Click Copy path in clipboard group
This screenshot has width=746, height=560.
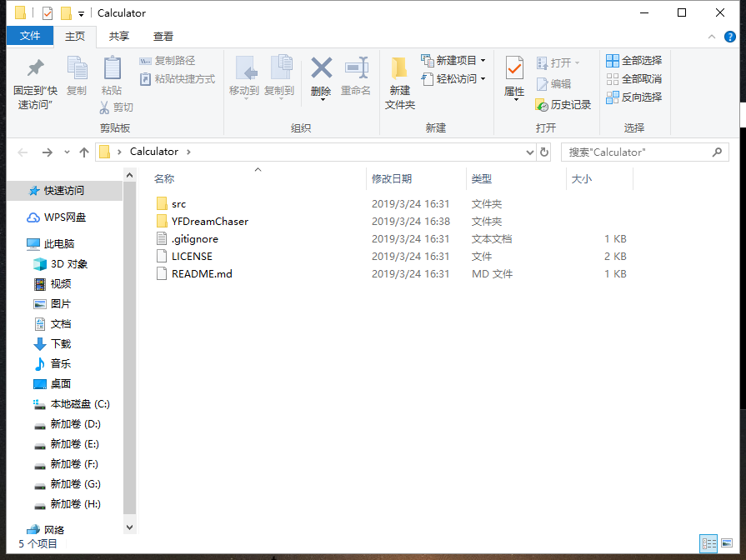168,61
